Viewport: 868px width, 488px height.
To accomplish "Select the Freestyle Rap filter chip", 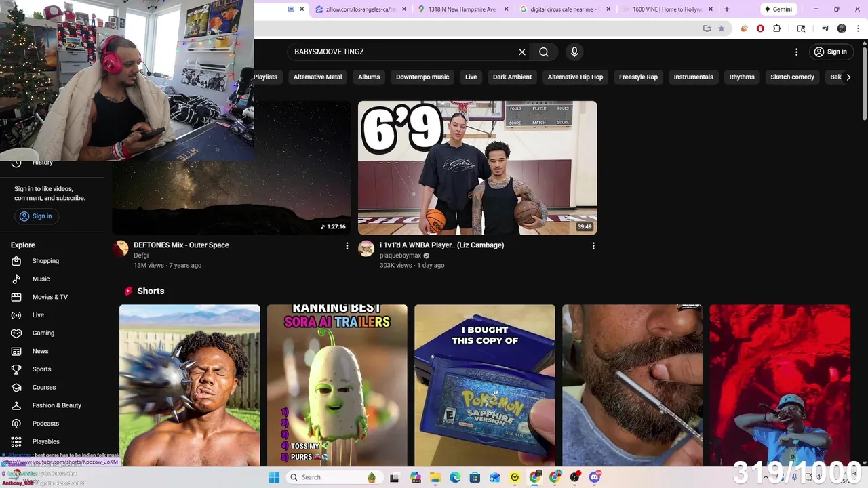I will pos(638,77).
